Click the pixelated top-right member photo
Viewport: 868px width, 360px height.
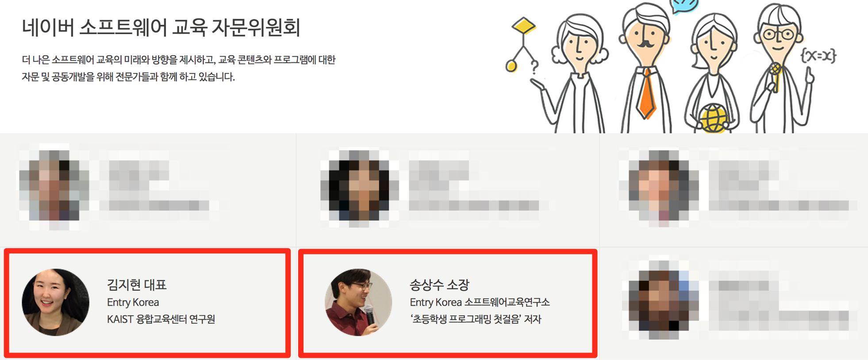tap(659, 186)
